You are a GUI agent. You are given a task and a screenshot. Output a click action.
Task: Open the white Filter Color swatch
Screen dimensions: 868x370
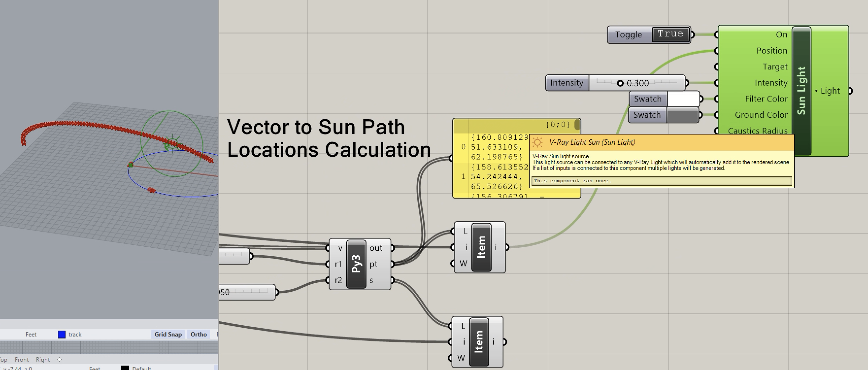(x=683, y=99)
